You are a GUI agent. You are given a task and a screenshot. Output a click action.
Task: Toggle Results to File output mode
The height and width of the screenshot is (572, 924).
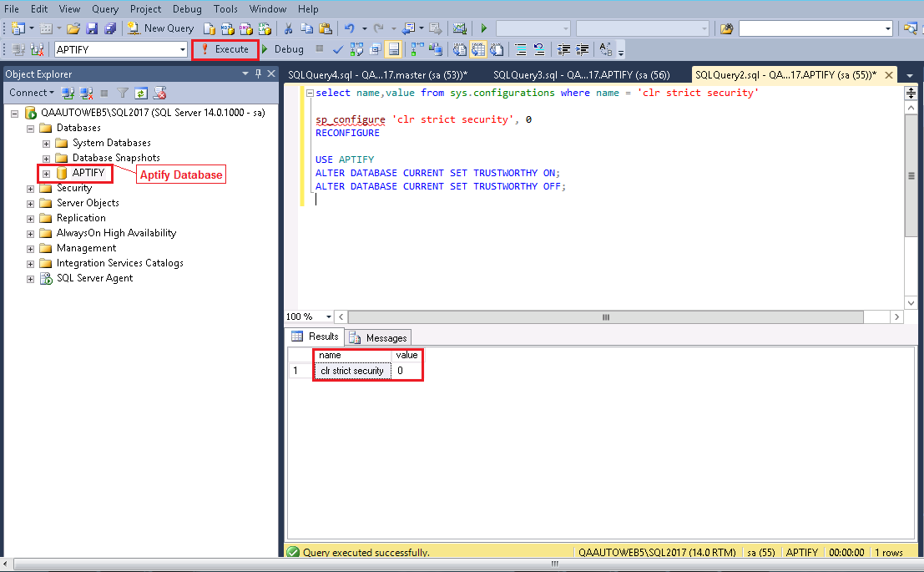(497, 49)
